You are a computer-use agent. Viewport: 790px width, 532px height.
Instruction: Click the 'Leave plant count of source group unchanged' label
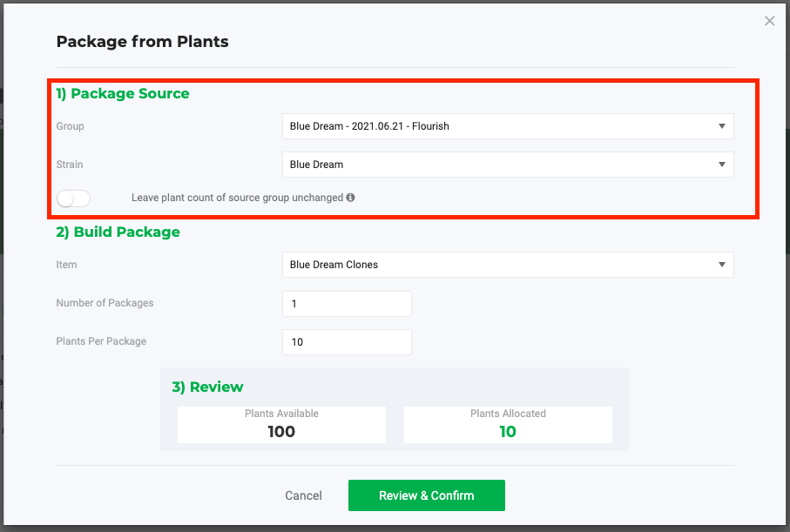click(237, 198)
